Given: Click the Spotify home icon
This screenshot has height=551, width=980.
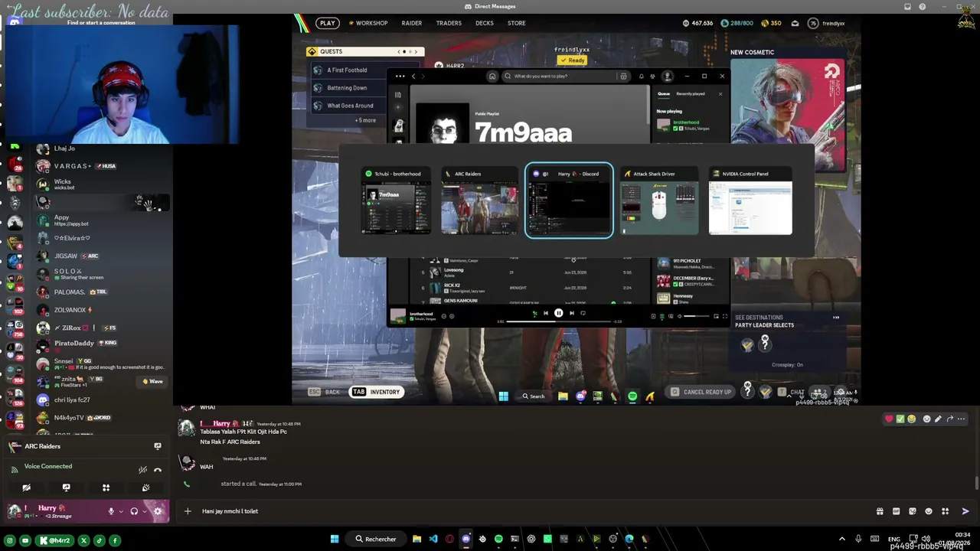Looking at the screenshot, I should point(492,77).
